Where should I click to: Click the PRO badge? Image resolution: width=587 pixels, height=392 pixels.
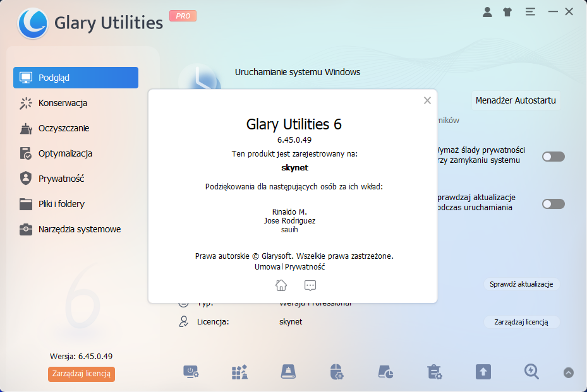click(183, 16)
